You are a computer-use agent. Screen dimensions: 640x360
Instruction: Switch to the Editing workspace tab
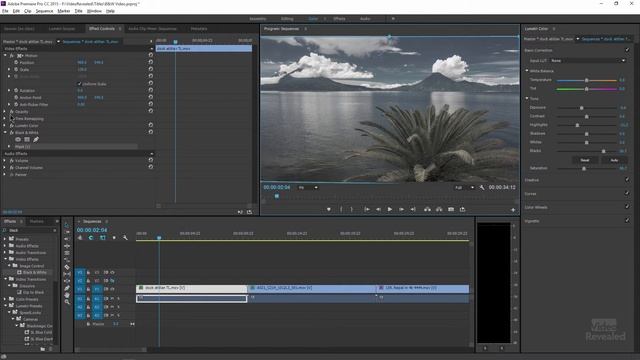point(287,19)
